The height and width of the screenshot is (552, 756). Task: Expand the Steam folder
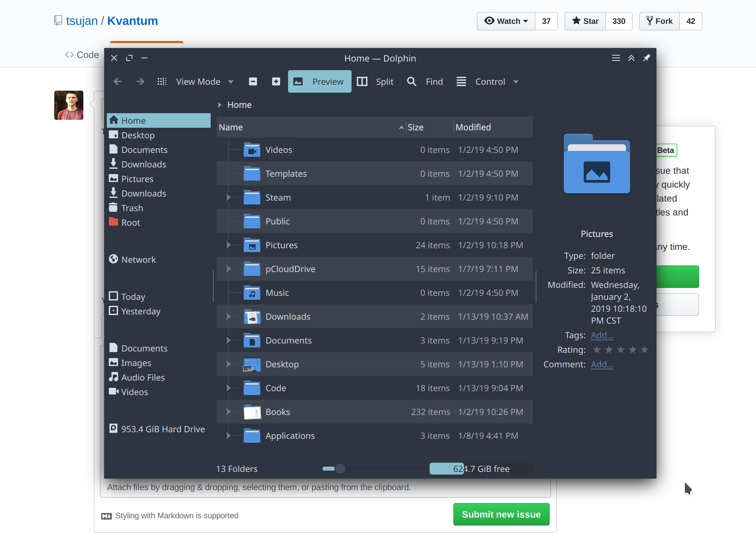[x=229, y=197]
